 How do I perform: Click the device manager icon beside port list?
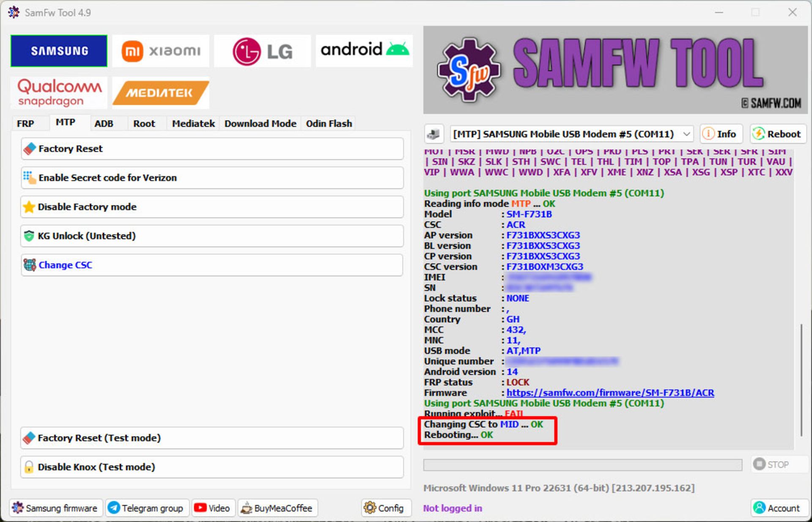[433, 134]
